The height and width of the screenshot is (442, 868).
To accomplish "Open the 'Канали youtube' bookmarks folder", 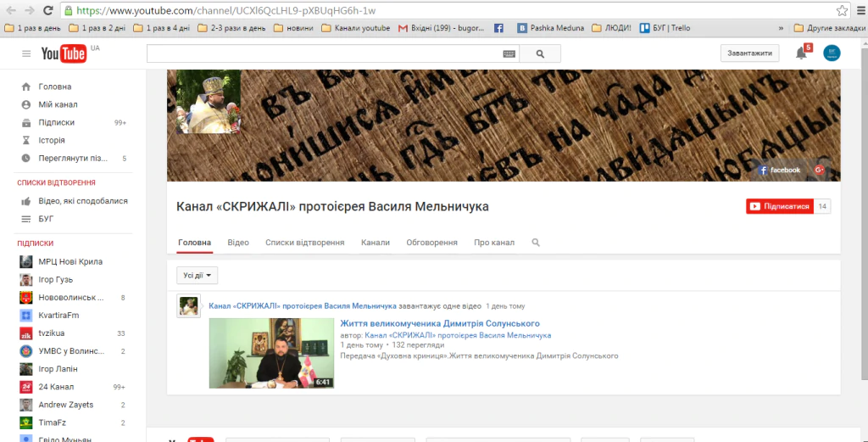I will [x=356, y=28].
